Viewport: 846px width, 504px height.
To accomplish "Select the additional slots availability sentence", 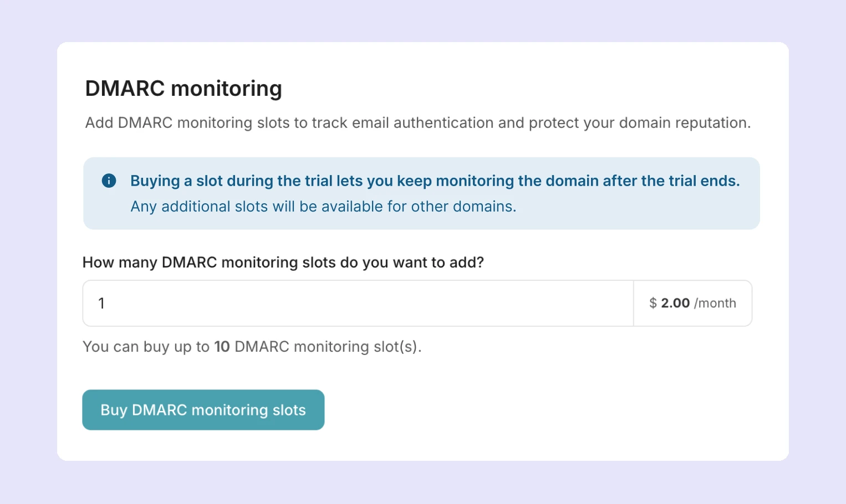I will (x=323, y=206).
